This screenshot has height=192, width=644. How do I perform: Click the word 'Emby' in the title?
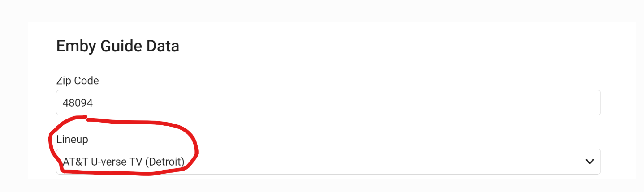(73, 46)
